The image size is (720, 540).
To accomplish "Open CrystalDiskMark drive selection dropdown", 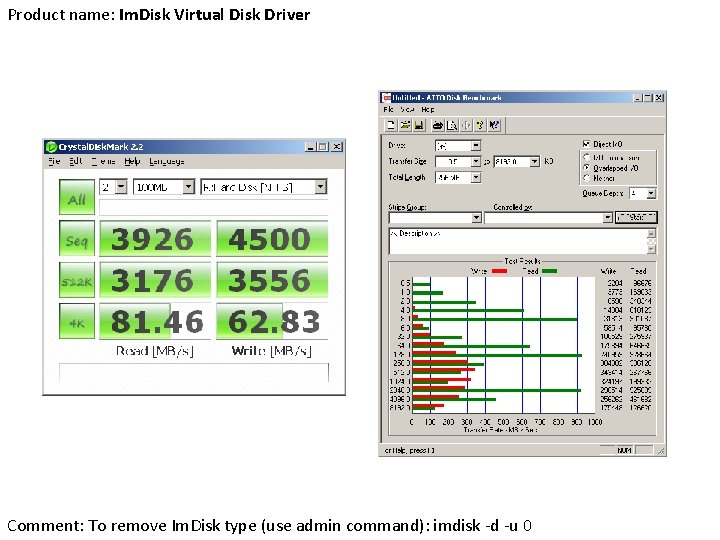I will [x=321, y=187].
